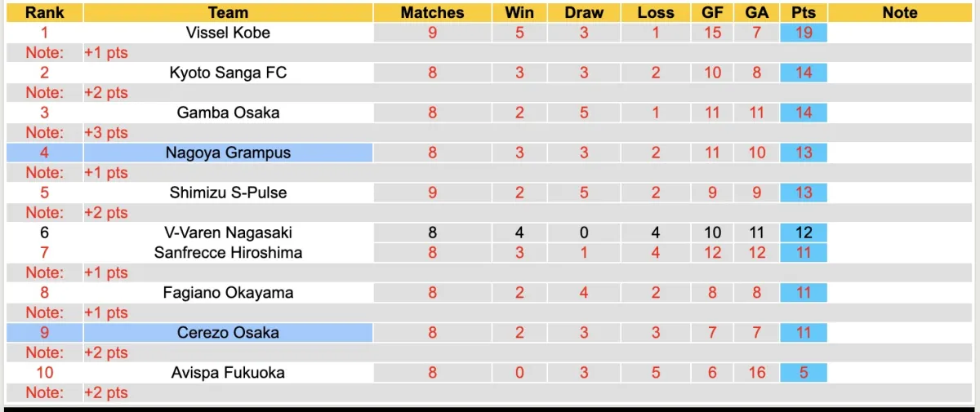Click the Draw column header
980x412 pixels.
pyautogui.click(x=584, y=12)
